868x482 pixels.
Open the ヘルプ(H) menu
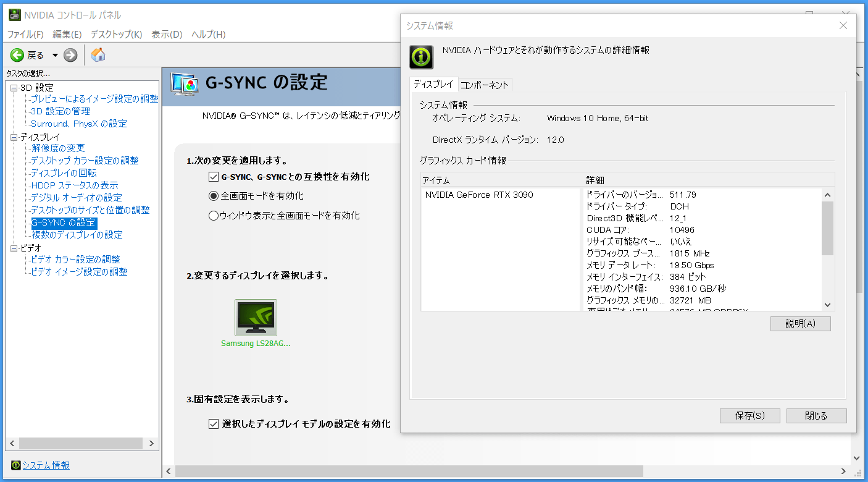pyautogui.click(x=209, y=34)
